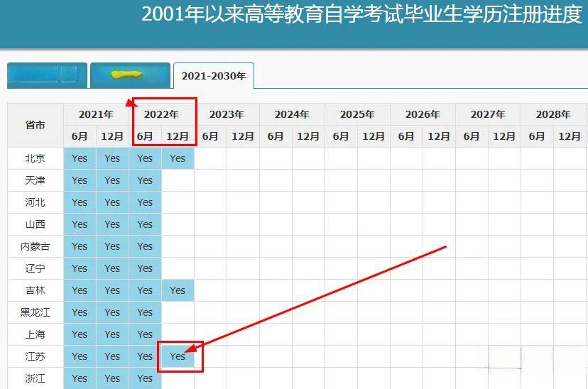
Task: Click the page title about 学历注册进度
Action: click(x=361, y=15)
